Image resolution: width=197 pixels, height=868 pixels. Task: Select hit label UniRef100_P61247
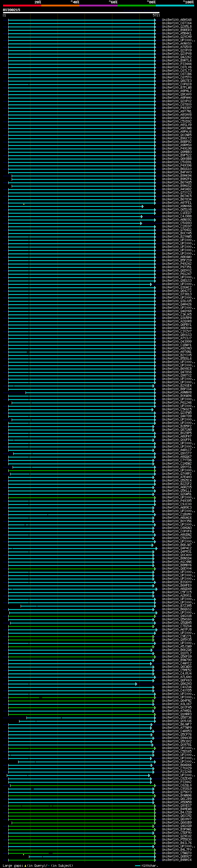(177, 274)
